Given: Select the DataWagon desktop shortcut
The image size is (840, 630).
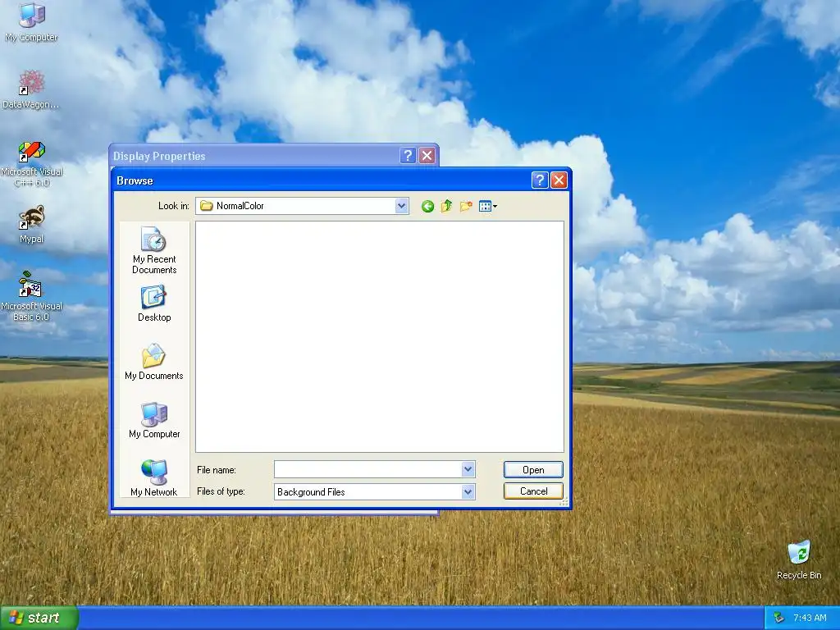Looking at the screenshot, I should pyautogui.click(x=31, y=89).
